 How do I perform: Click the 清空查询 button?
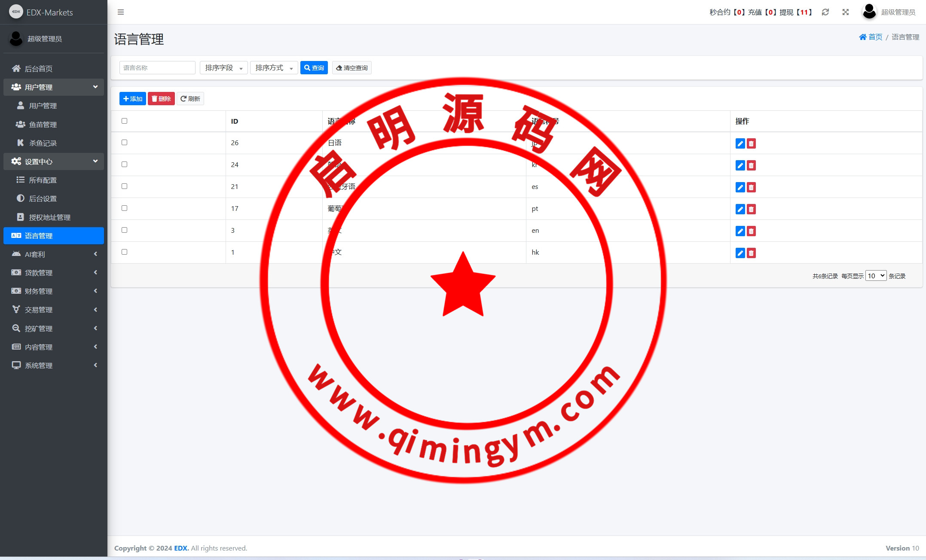click(351, 68)
